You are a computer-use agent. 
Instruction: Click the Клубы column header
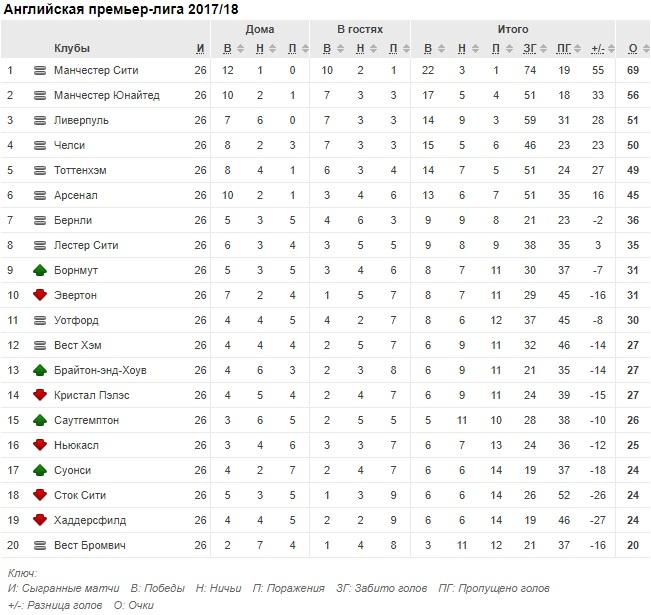(x=72, y=48)
